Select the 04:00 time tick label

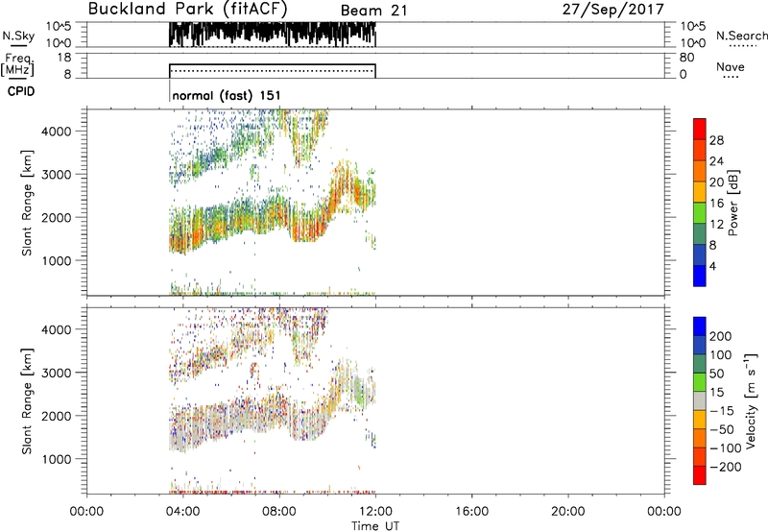182,512
